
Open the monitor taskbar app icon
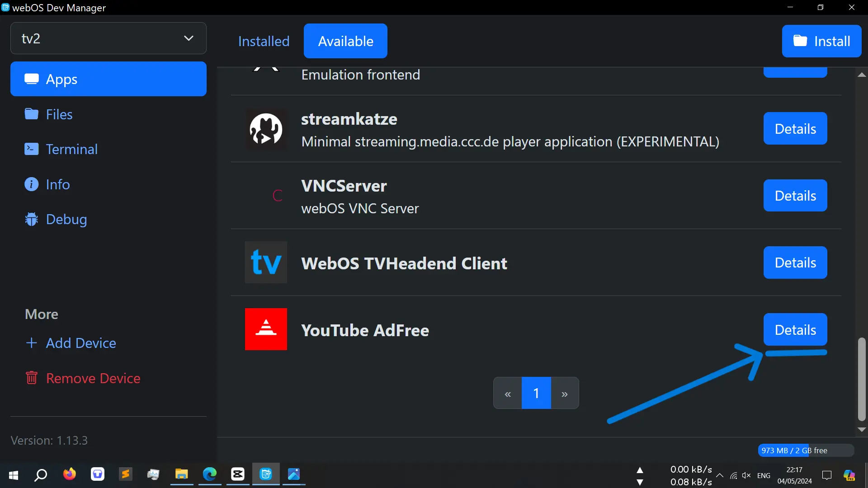pos(153,474)
